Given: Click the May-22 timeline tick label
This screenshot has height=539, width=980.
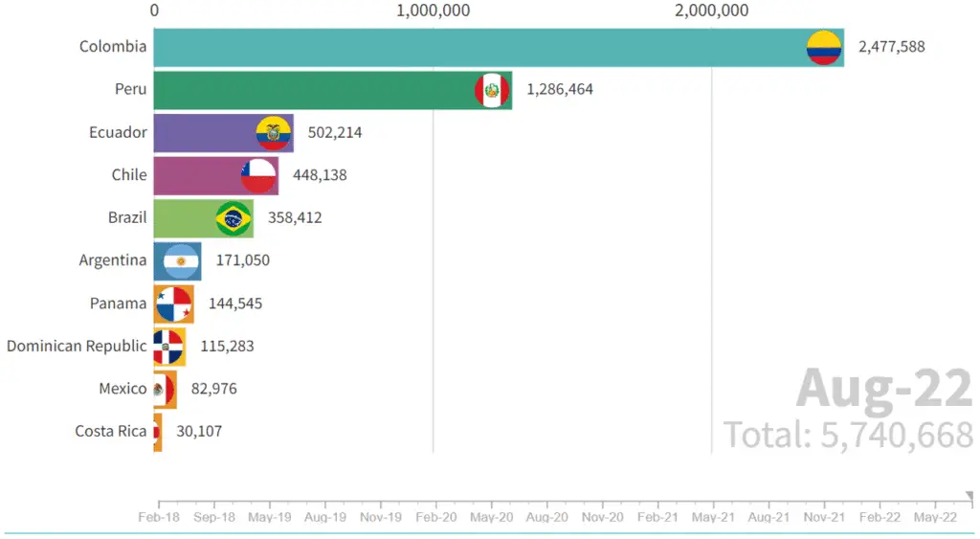Looking at the screenshot, I should point(935,517).
